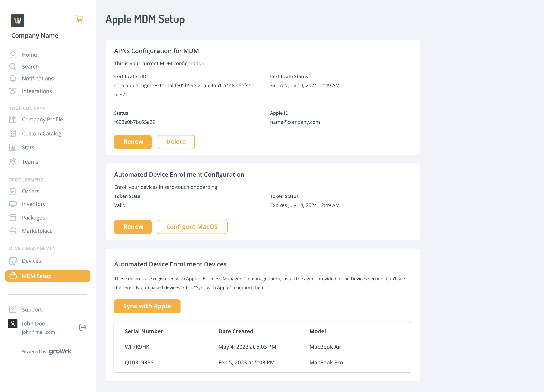544x392 pixels.
Task: Click the company W logo
Action: coord(18,20)
